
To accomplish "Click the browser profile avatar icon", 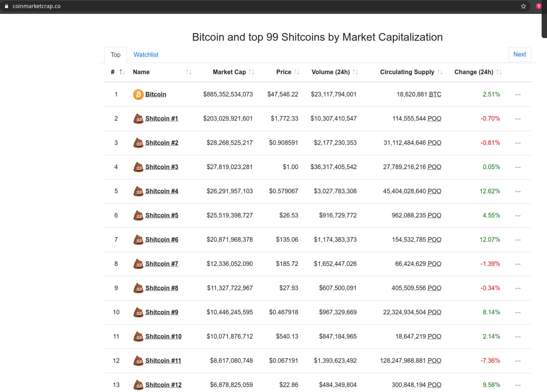I will pos(539,6).
